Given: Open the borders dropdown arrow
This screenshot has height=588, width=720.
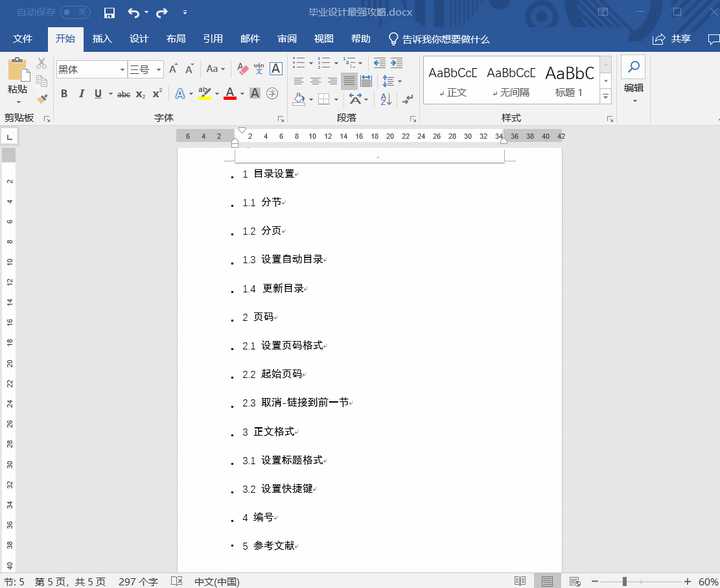Looking at the screenshot, I should pyautogui.click(x=336, y=99).
